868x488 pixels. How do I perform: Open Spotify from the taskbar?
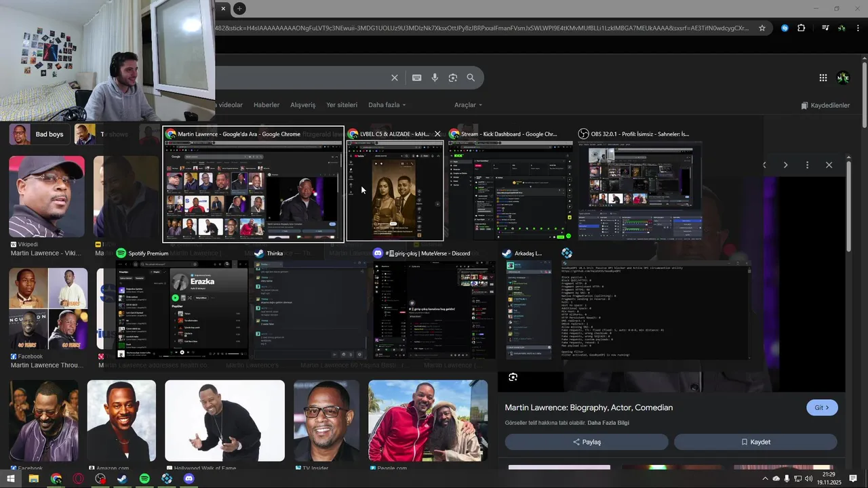144,479
